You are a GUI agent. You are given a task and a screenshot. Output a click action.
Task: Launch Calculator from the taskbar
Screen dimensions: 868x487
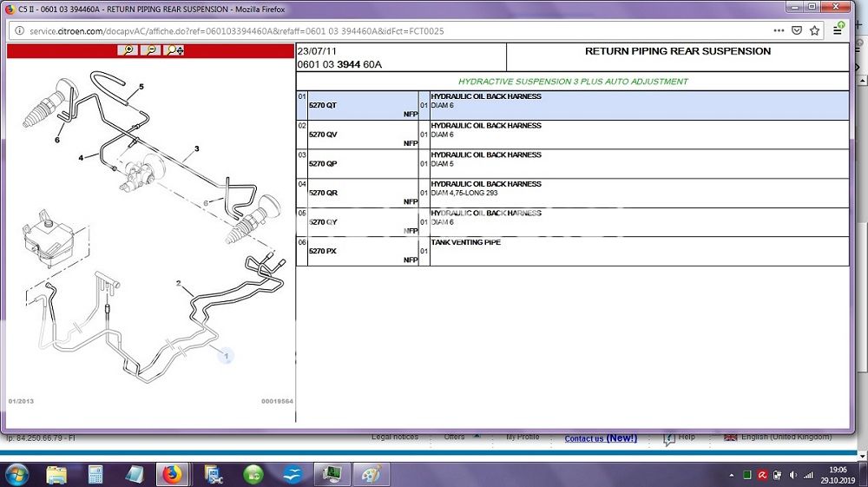point(95,474)
